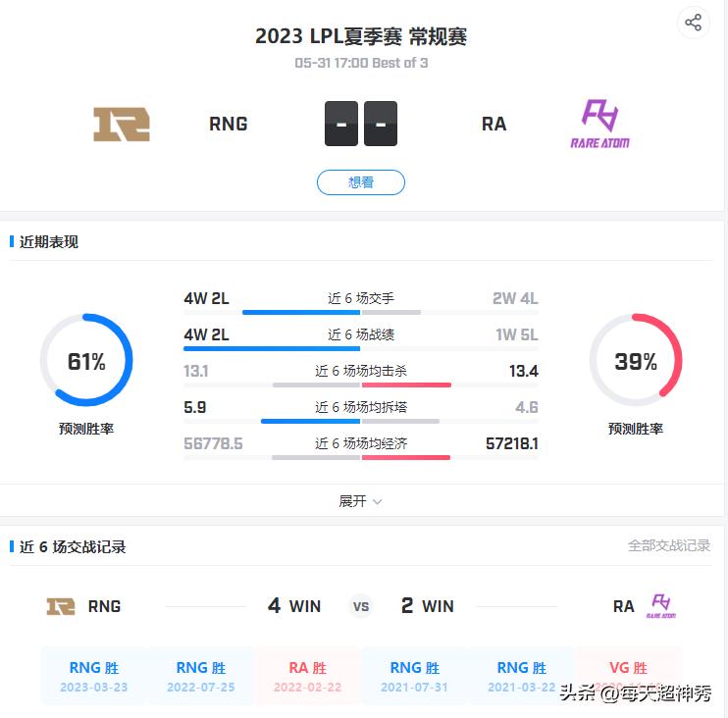Click the 近 6 场场均拆塔 progress bar

pos(361,422)
